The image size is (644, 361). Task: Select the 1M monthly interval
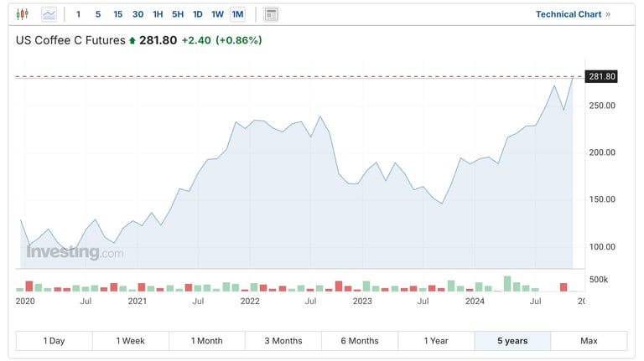click(237, 14)
